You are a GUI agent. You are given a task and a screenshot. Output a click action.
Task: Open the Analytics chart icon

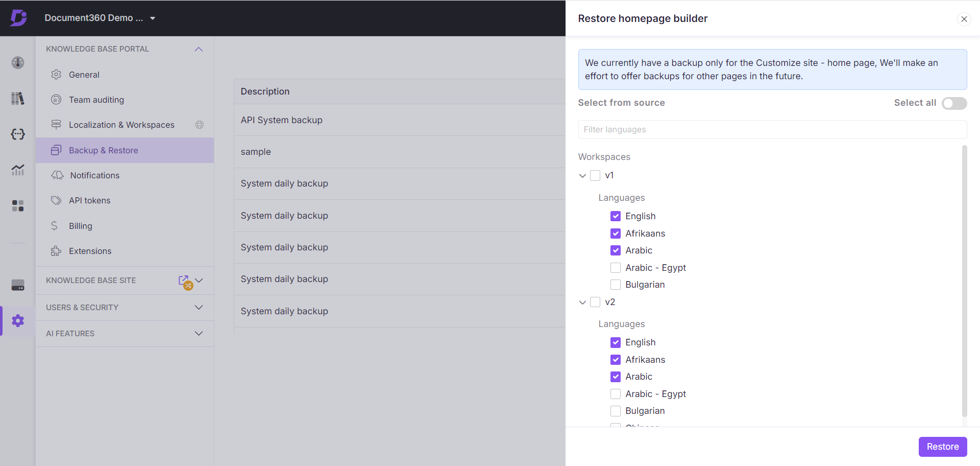coord(18,170)
